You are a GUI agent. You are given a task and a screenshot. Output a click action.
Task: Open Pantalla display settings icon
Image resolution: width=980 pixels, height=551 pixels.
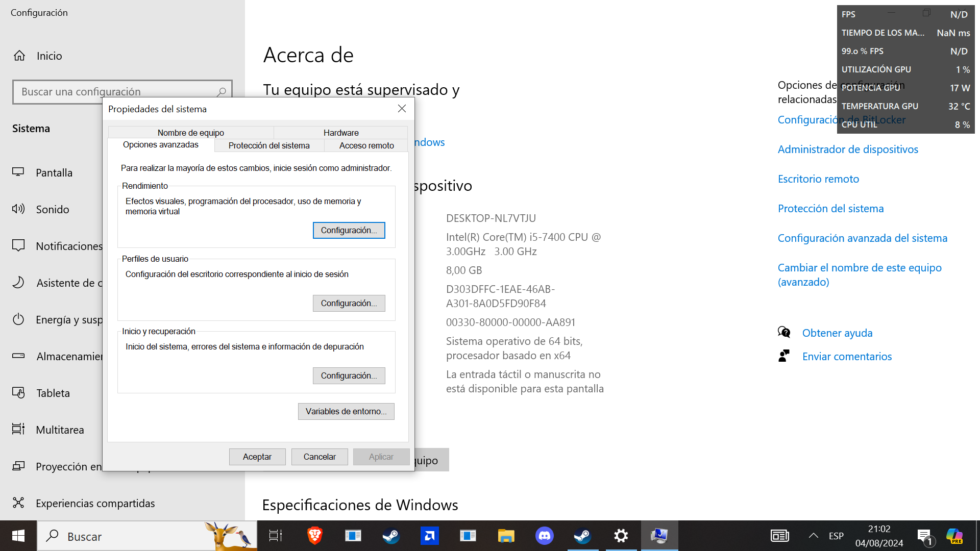pyautogui.click(x=18, y=172)
